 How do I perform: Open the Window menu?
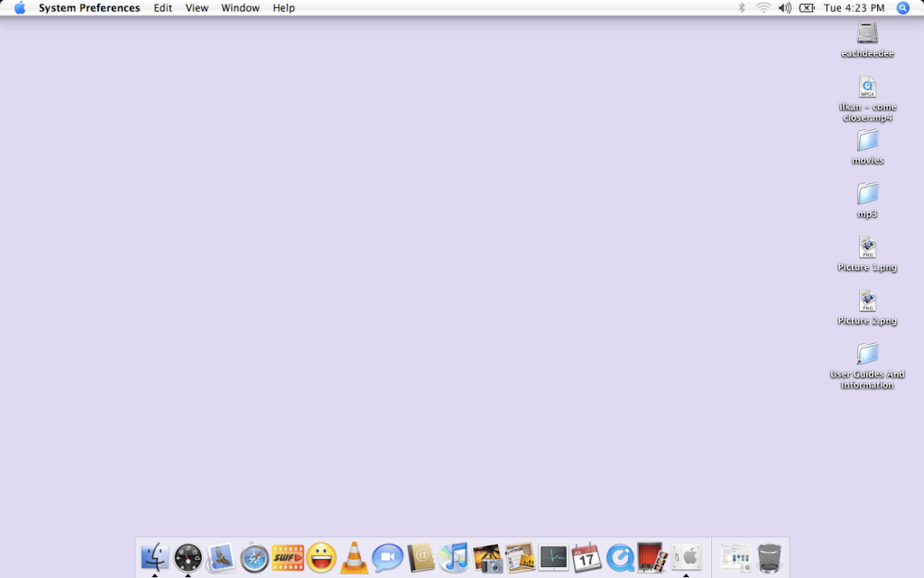[x=240, y=8]
